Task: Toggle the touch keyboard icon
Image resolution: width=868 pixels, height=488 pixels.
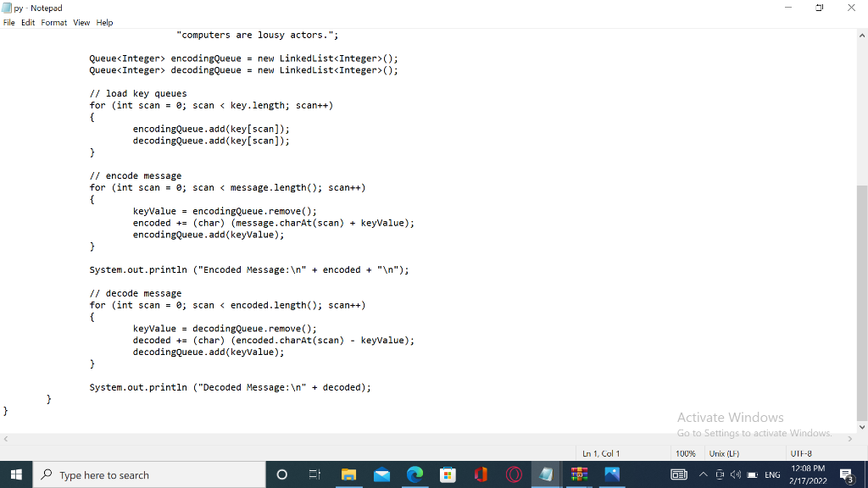Action: click(x=720, y=474)
